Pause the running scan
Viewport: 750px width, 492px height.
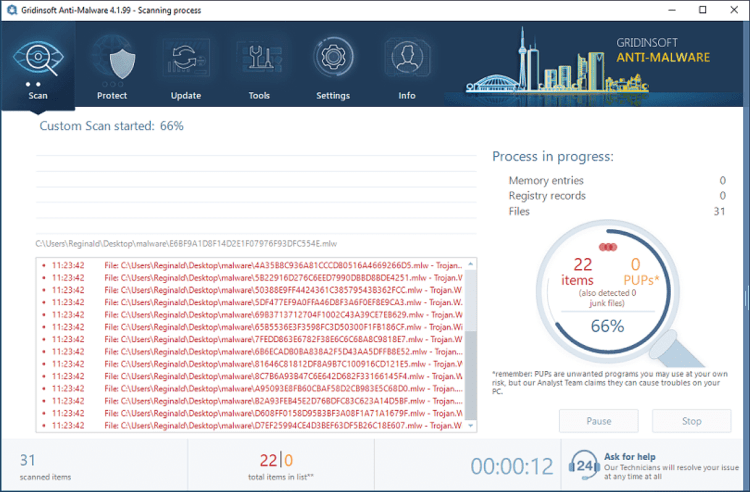pyautogui.click(x=599, y=421)
